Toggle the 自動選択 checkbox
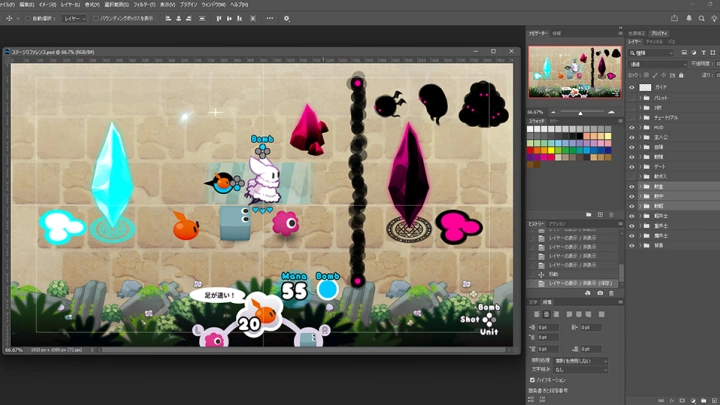720x405 pixels. click(28, 19)
